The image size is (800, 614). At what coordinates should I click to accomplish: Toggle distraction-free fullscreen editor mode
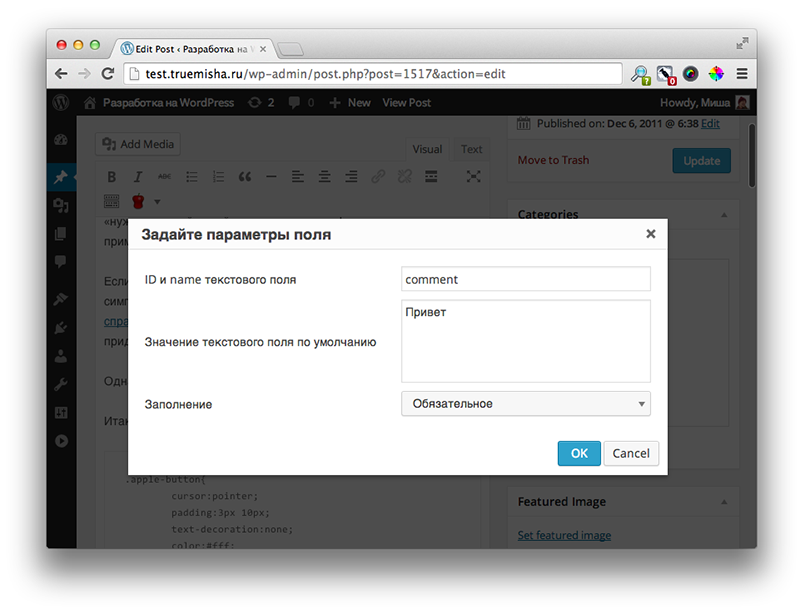coord(474,177)
